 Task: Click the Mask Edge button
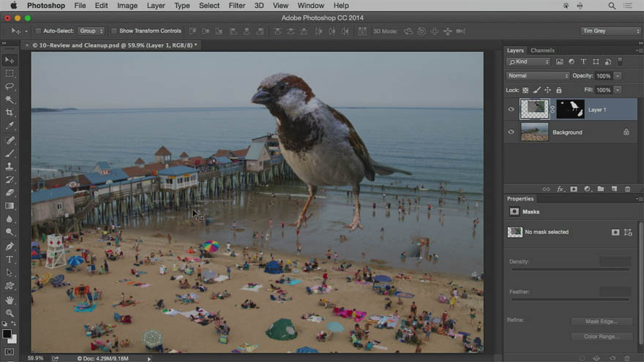602,321
